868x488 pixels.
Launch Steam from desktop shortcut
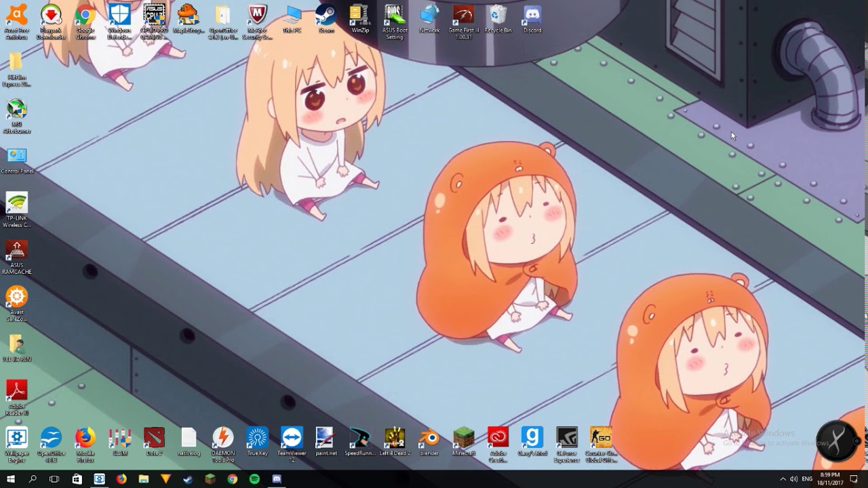tap(326, 18)
